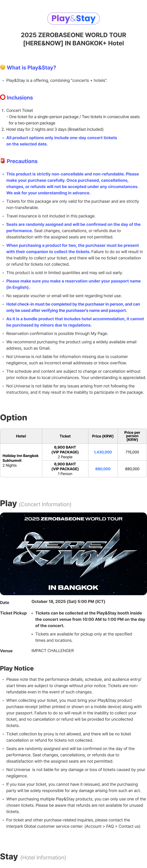The image size is (147, 868).
Task: Select the blue Precautions heading
Action: point(22,161)
